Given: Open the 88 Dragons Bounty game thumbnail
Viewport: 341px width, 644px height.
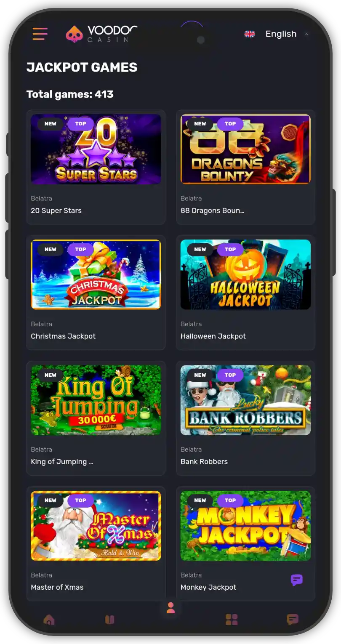Looking at the screenshot, I should pos(245,149).
